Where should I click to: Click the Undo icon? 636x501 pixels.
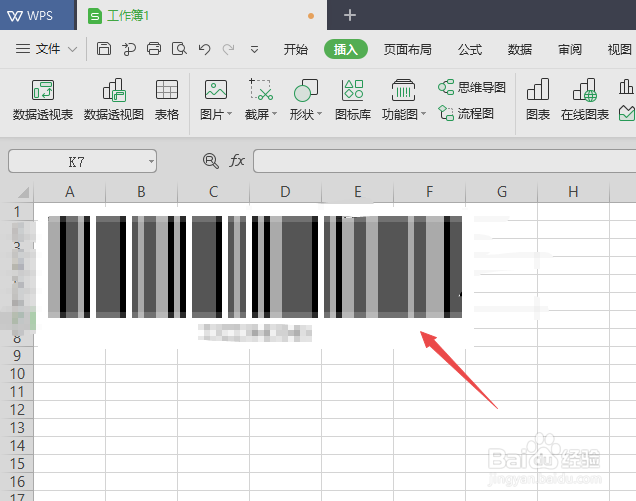point(204,49)
